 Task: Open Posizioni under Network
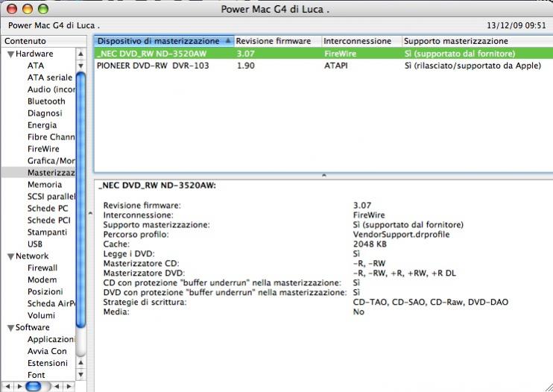[x=45, y=292]
